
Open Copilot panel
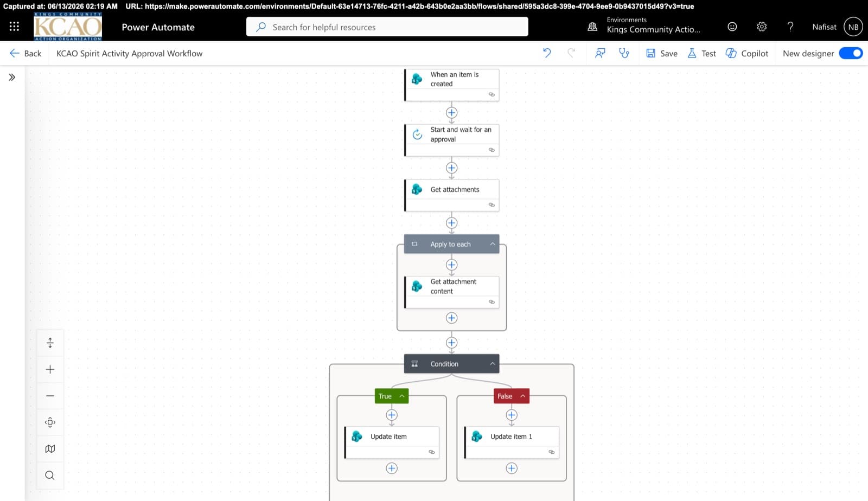747,53
